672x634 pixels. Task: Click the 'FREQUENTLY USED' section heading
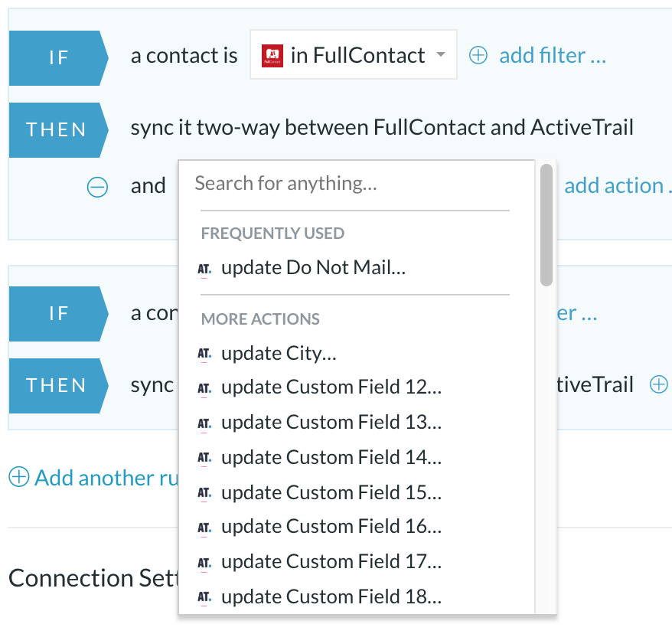point(272,234)
